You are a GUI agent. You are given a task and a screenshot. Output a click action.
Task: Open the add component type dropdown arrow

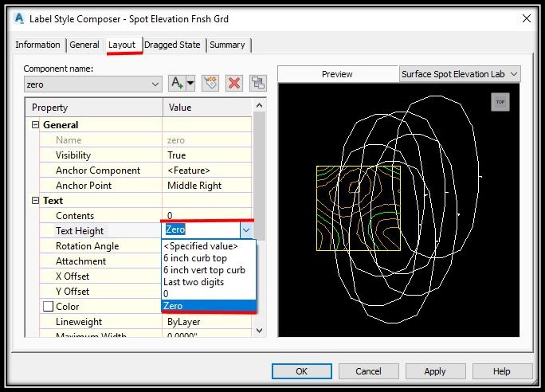click(x=190, y=83)
